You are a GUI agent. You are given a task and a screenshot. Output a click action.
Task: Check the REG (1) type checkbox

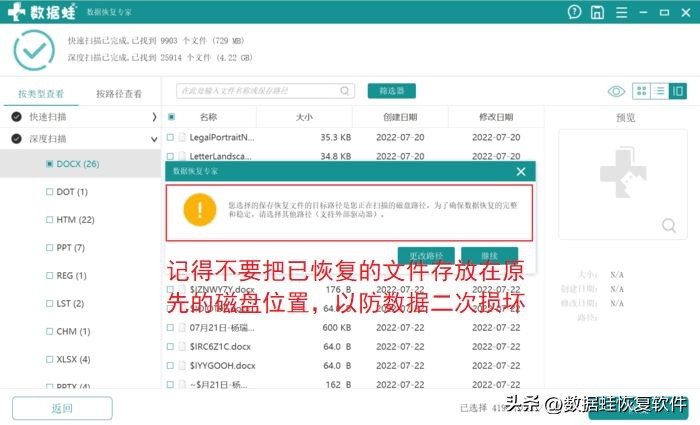tap(50, 275)
